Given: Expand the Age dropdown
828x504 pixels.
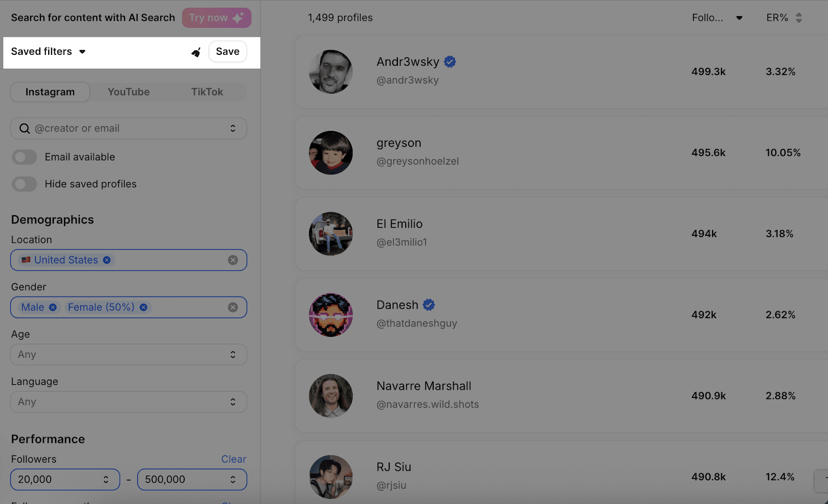Looking at the screenshot, I should click(129, 354).
